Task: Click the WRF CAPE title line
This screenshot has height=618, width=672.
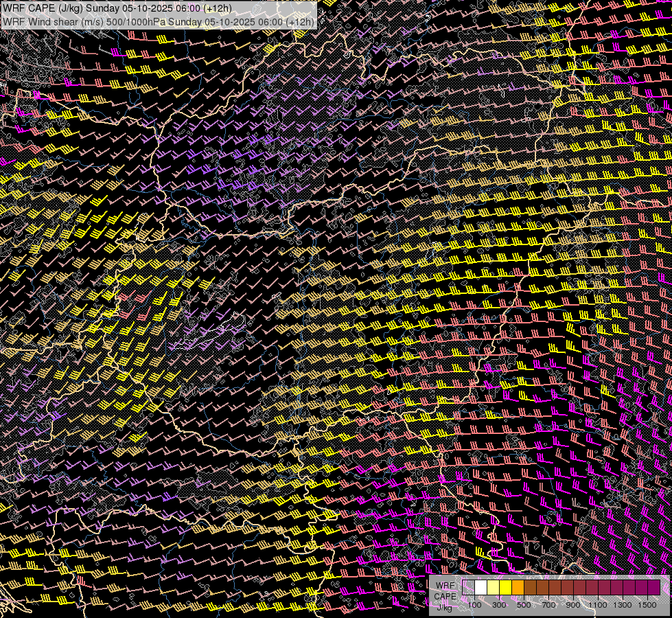Action: pyautogui.click(x=117, y=8)
